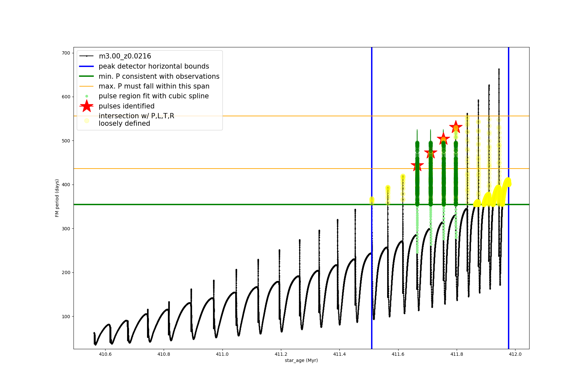Click the second-lowest red star marker

pos(431,153)
